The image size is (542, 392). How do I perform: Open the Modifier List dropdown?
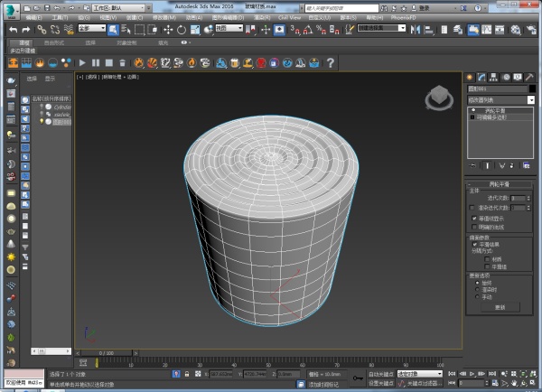500,100
